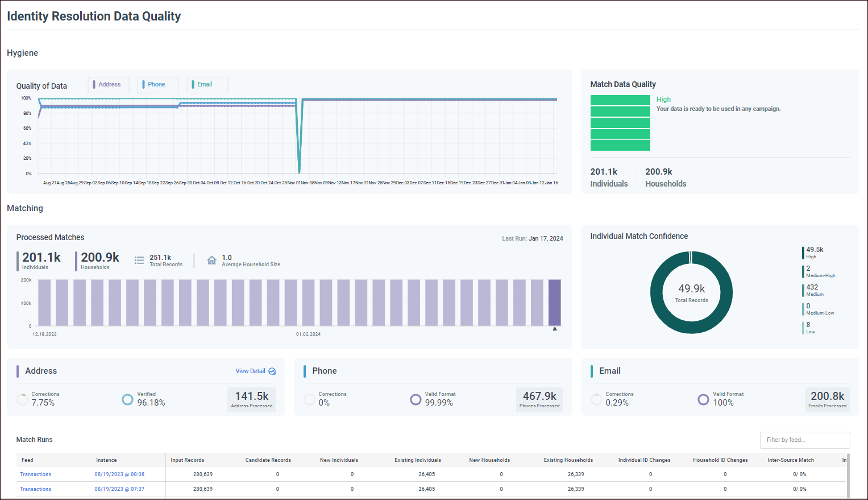Click the Total Records list icon
The height and width of the screenshot is (500, 868).
[x=139, y=261]
